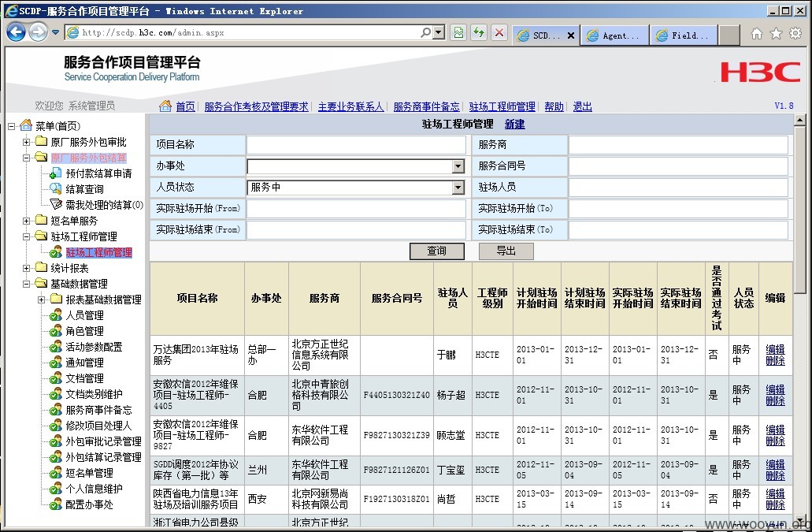Expand the 报表基础数据管理 tree node

click(41, 299)
